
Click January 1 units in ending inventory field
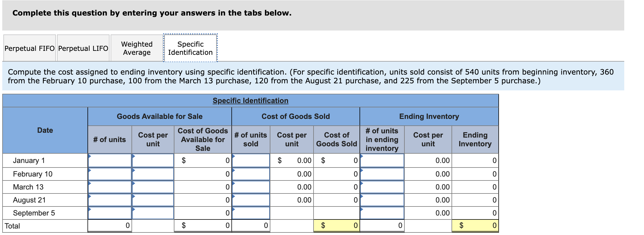[x=382, y=161]
